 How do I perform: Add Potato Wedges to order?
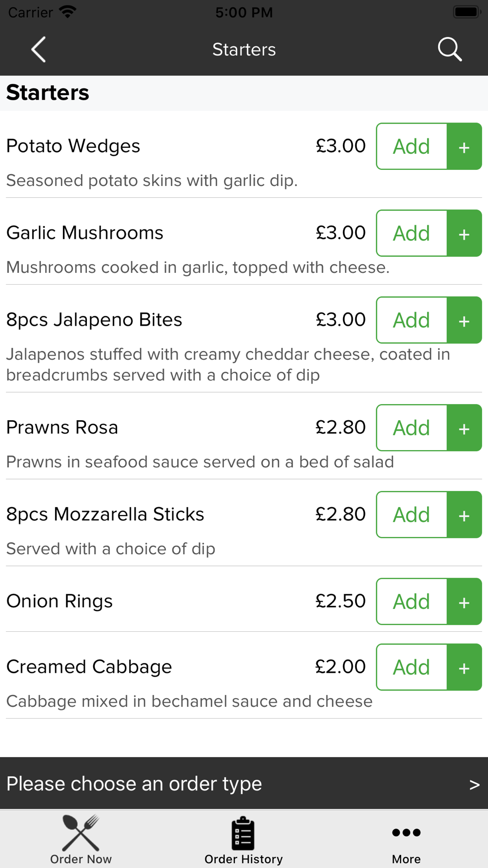pyautogui.click(x=412, y=146)
